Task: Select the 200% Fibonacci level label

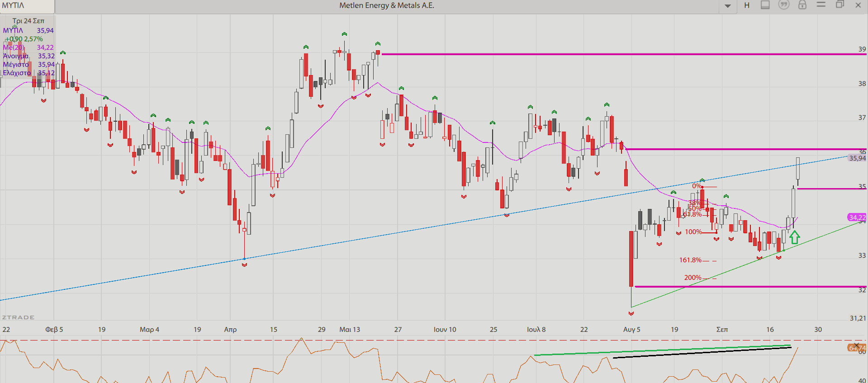Action: (x=693, y=278)
